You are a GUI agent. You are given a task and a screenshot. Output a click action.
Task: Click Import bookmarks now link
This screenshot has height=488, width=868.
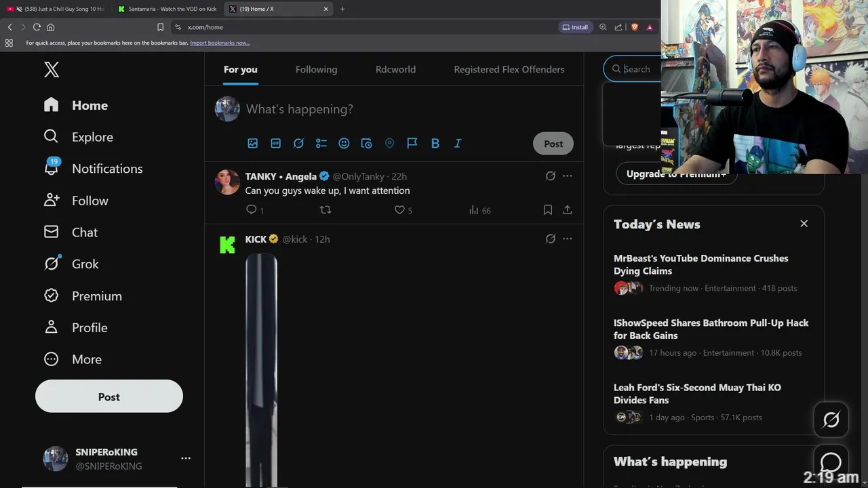pyautogui.click(x=220, y=43)
